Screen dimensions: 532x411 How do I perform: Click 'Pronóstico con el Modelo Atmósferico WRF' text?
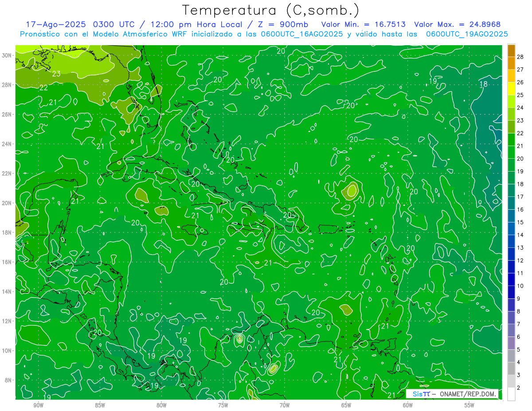pyautogui.click(x=104, y=34)
